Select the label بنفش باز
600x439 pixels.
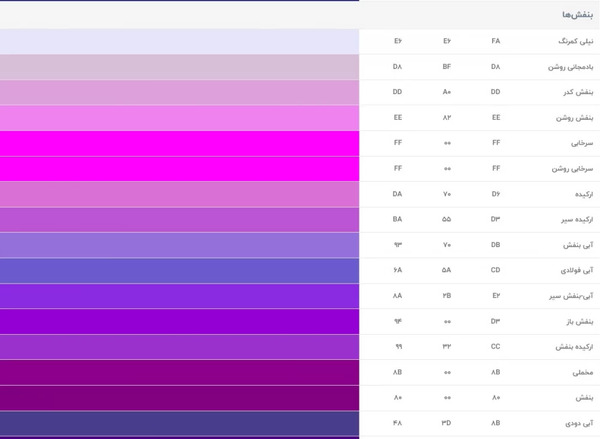580,321
